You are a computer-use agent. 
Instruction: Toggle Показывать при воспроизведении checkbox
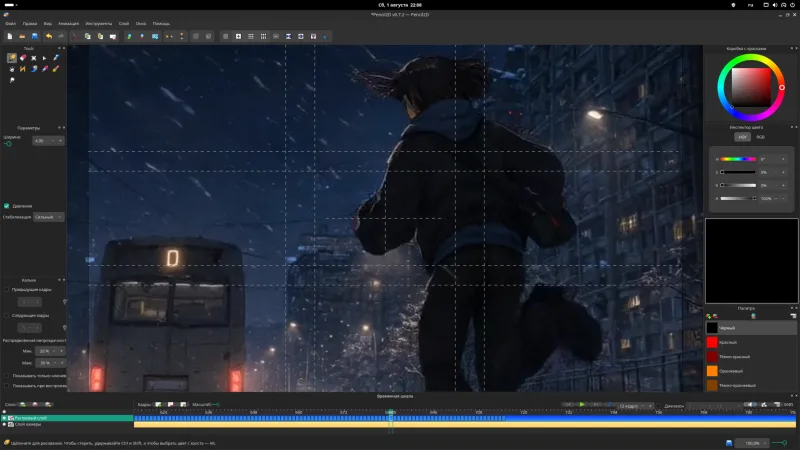click(7, 386)
